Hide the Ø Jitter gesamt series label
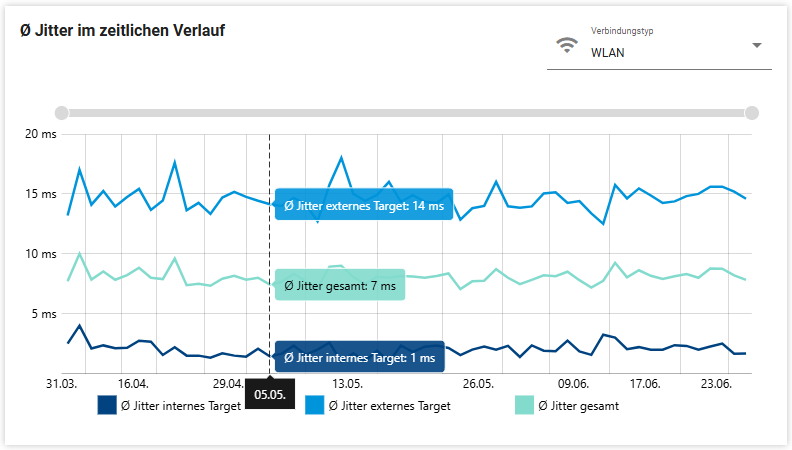 coord(578,406)
